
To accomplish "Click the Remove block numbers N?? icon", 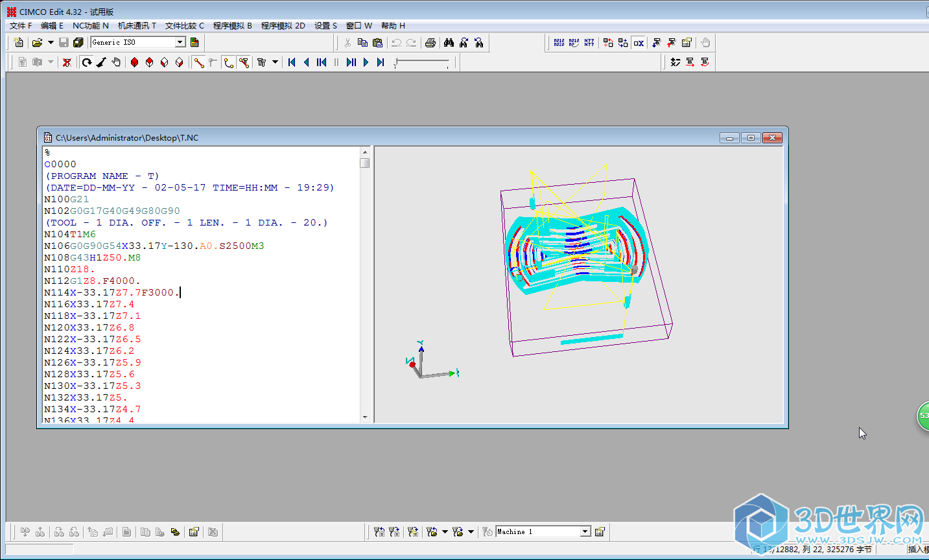I will click(589, 43).
